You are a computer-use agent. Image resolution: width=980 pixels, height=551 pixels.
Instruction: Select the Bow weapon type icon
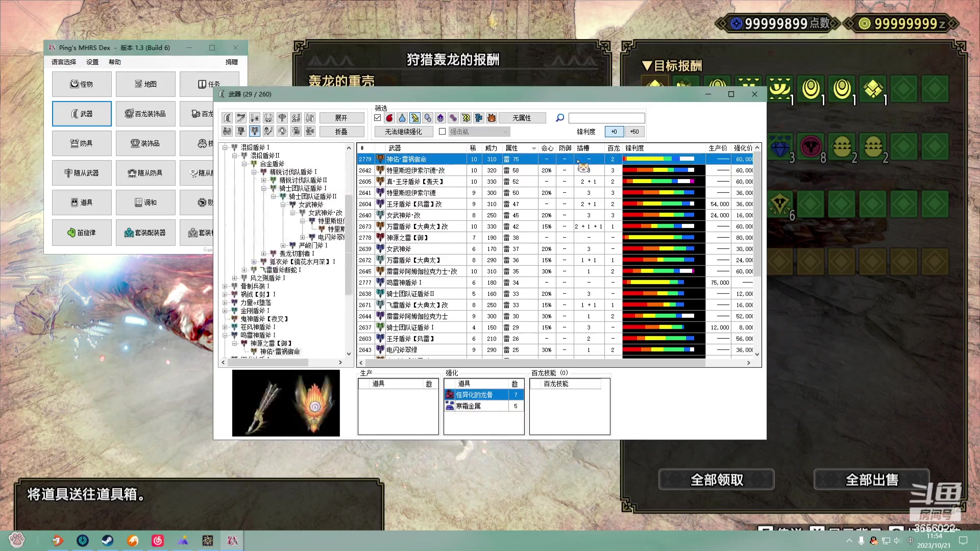(282, 132)
